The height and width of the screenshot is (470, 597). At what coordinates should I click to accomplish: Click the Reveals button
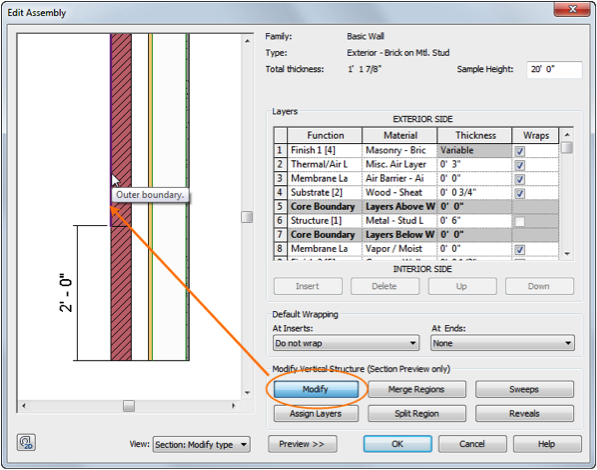point(524,414)
